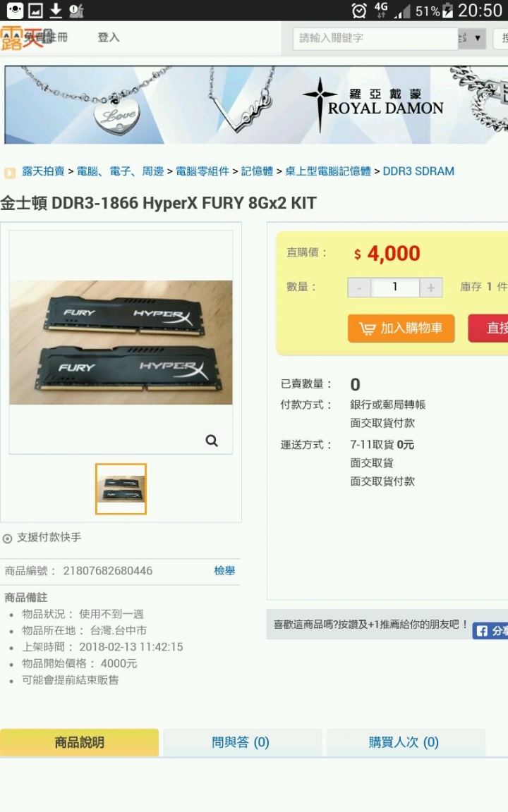Select the 商品說明 tab
This screenshot has width=508, height=812.
pos(79,743)
